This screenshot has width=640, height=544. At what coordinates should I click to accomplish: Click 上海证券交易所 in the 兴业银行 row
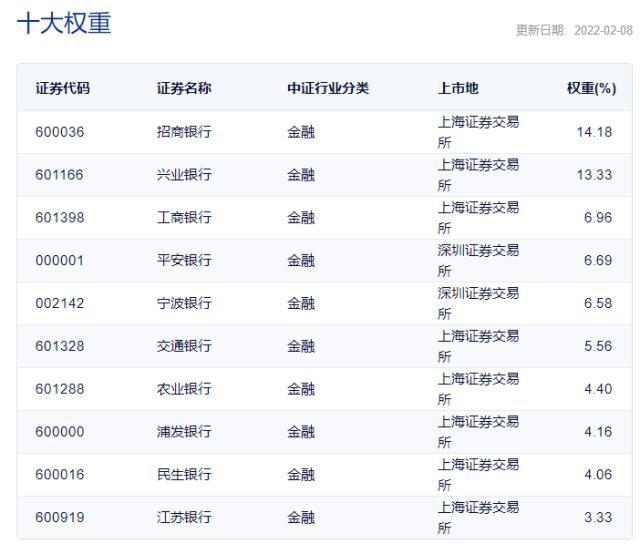coord(478,175)
